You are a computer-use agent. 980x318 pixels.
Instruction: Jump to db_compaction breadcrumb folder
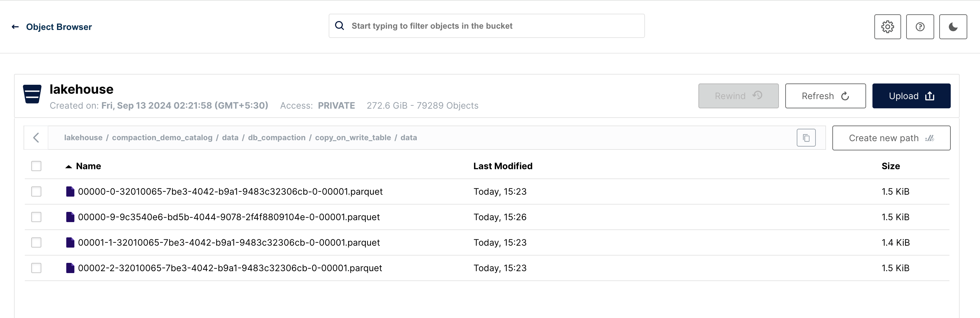tap(276, 137)
